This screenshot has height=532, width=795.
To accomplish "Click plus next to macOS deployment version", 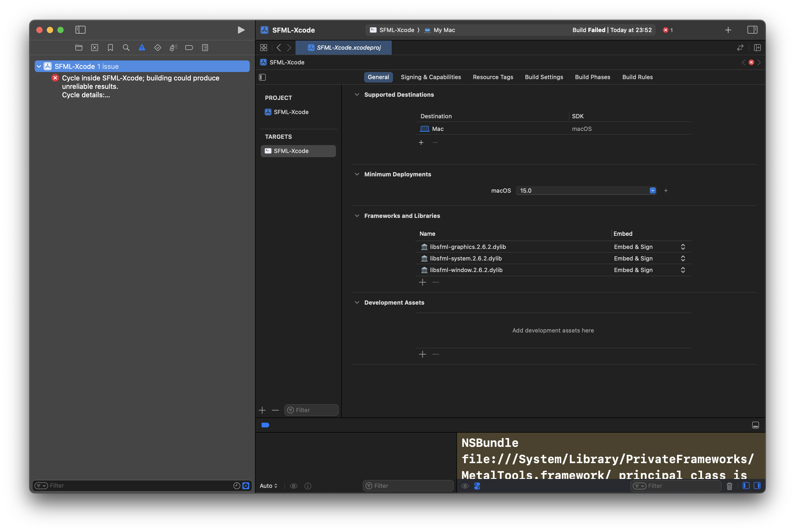I will point(666,190).
